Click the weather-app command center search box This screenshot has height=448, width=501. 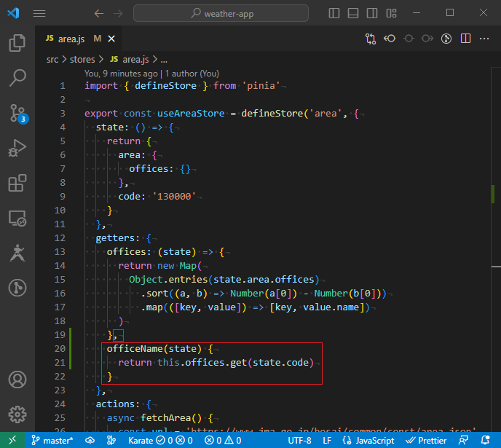click(221, 13)
